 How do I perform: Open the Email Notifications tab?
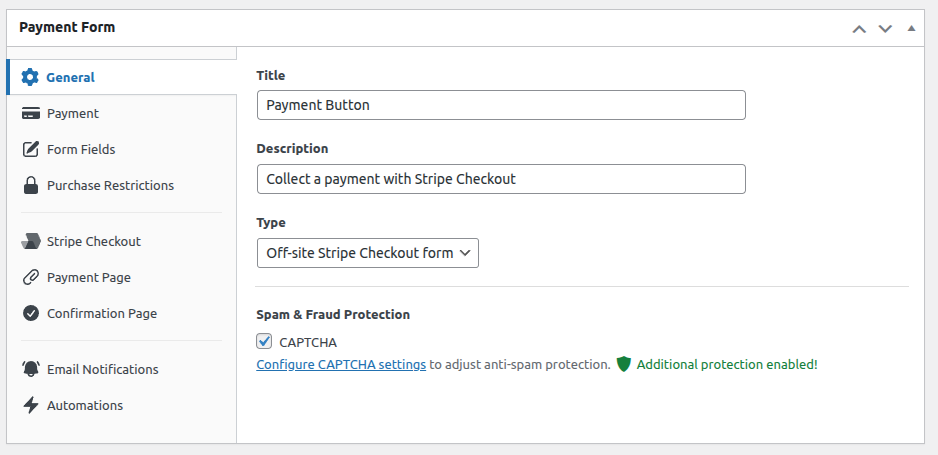(x=122, y=370)
